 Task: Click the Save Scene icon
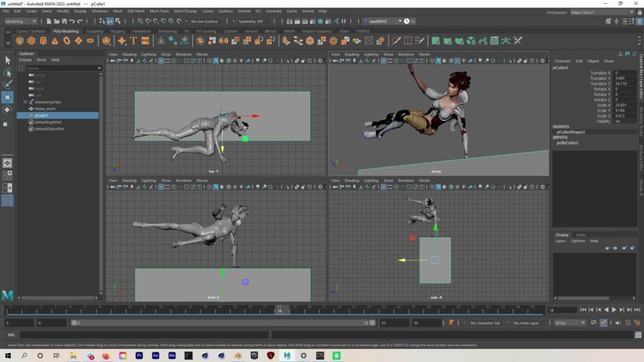point(64,21)
